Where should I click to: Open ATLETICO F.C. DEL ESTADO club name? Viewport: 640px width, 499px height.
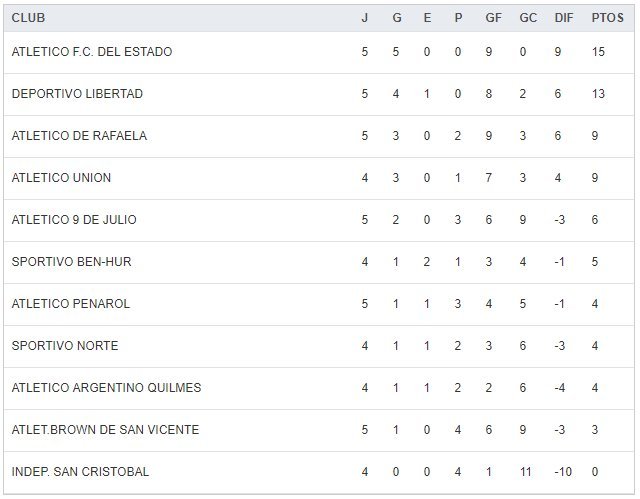pyautogui.click(x=92, y=52)
